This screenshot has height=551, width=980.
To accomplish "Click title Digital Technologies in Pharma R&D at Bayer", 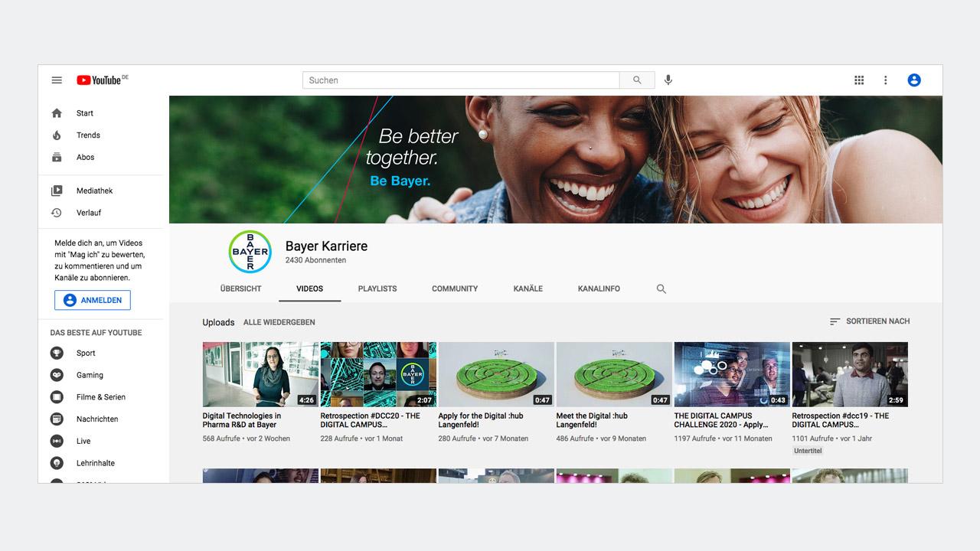I will tap(242, 420).
